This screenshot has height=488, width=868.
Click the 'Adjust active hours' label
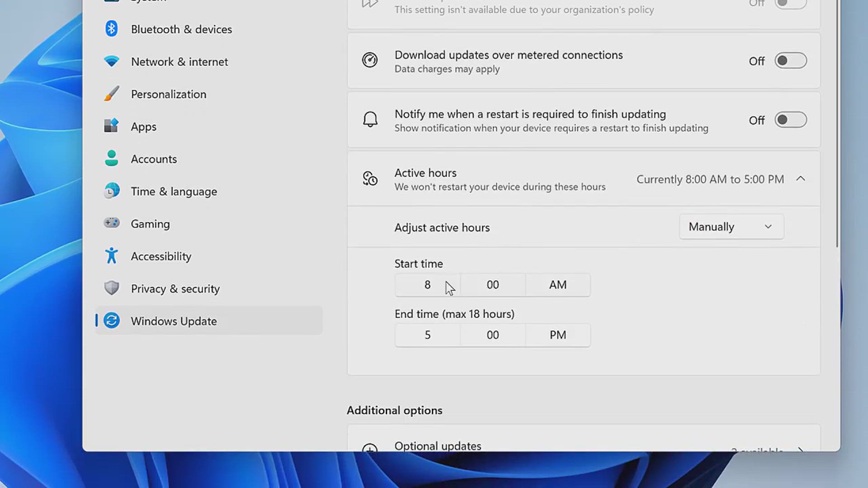442,228
